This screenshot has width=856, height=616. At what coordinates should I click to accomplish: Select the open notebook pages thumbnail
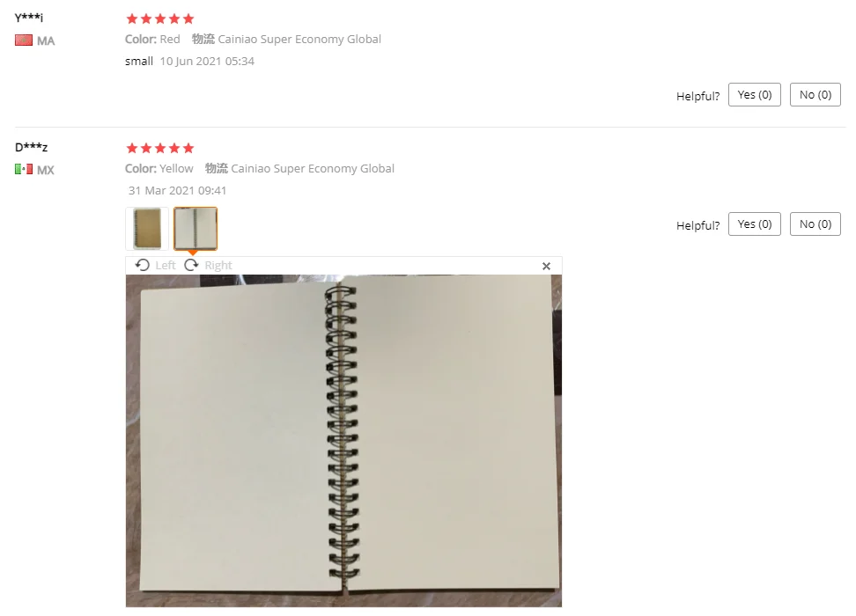[196, 229]
